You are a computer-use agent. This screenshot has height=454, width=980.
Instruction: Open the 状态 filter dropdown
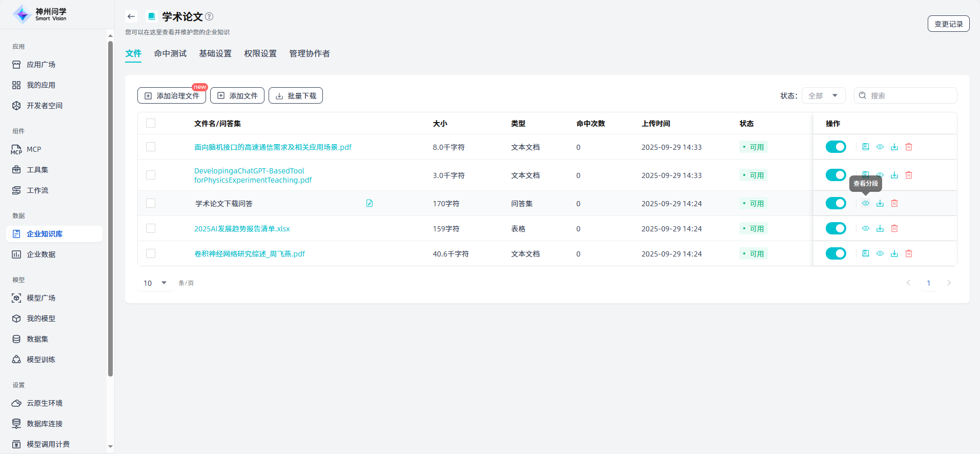point(823,96)
